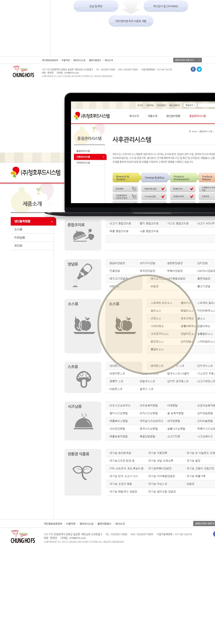
Task: Click the 회원가입 link
Action: tap(150, 105)
